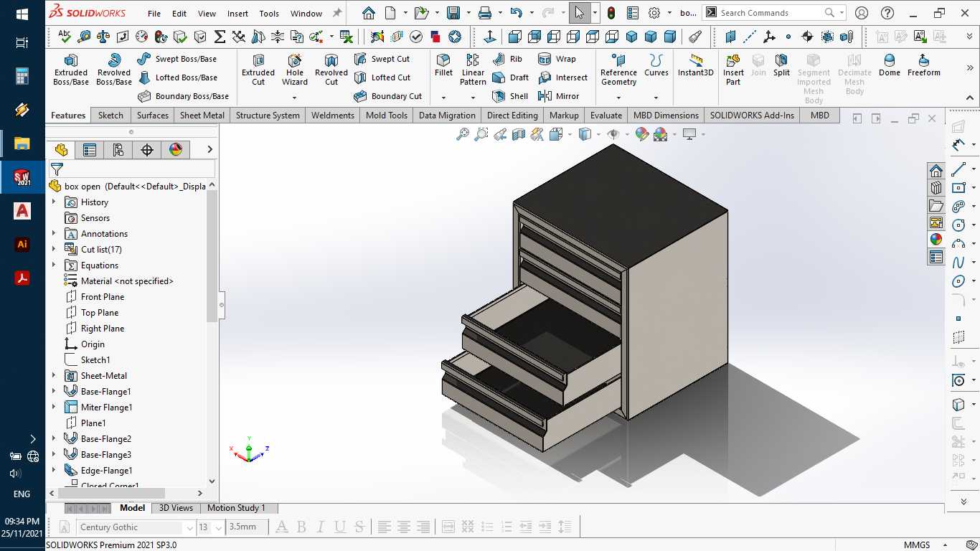This screenshot has width=980, height=551.
Task: Click the MMGS unit system button
Action: pyautogui.click(x=917, y=545)
